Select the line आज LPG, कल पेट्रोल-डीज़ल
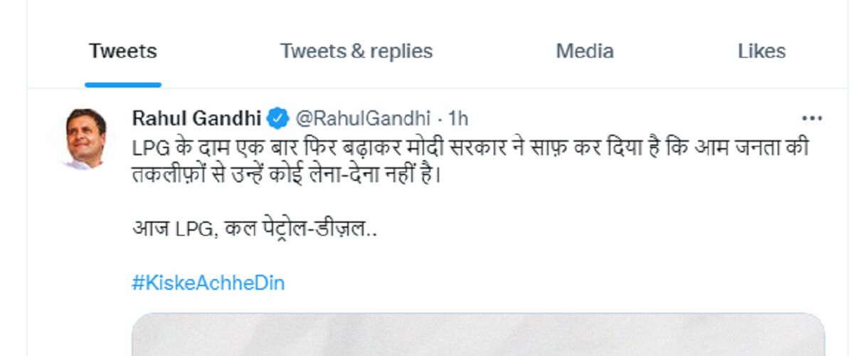The height and width of the screenshot is (356, 868). click(x=254, y=229)
